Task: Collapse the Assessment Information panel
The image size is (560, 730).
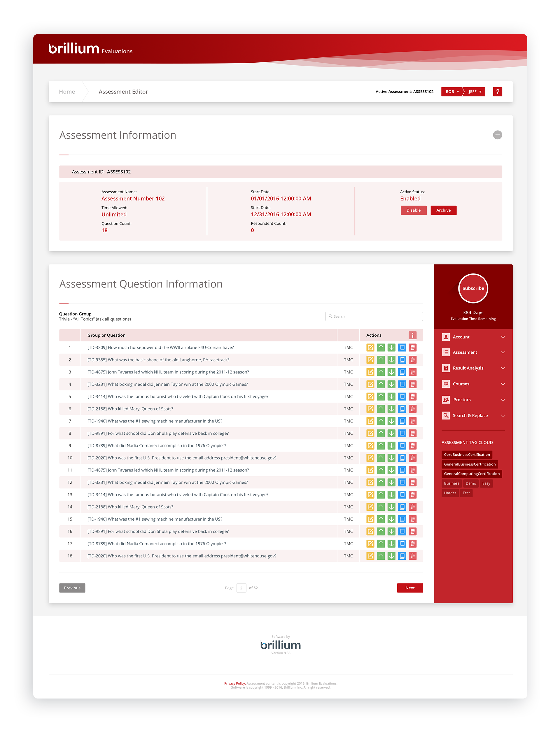Action: pos(497,135)
